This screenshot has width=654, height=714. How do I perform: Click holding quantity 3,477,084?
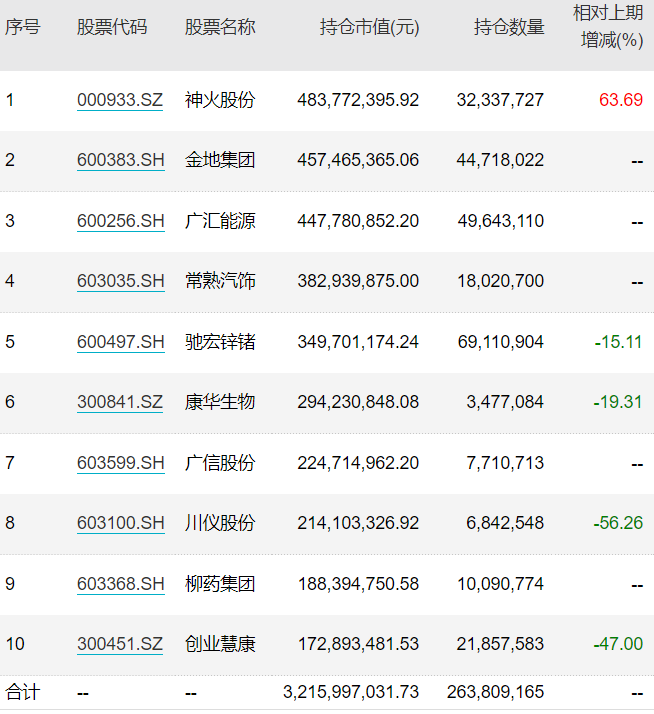[x=505, y=402]
